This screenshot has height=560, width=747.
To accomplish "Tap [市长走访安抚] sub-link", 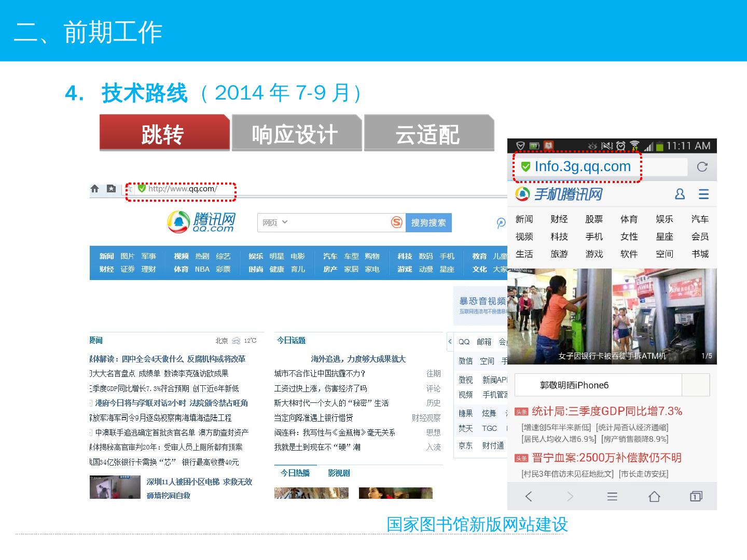I will (x=643, y=474).
